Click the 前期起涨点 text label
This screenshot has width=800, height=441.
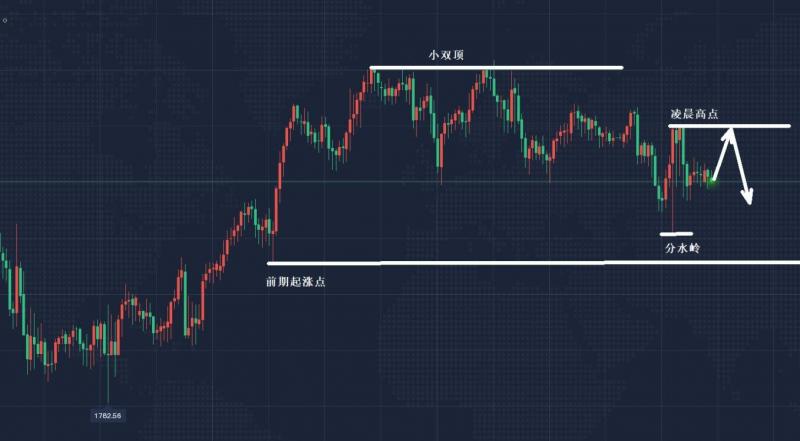(x=295, y=282)
